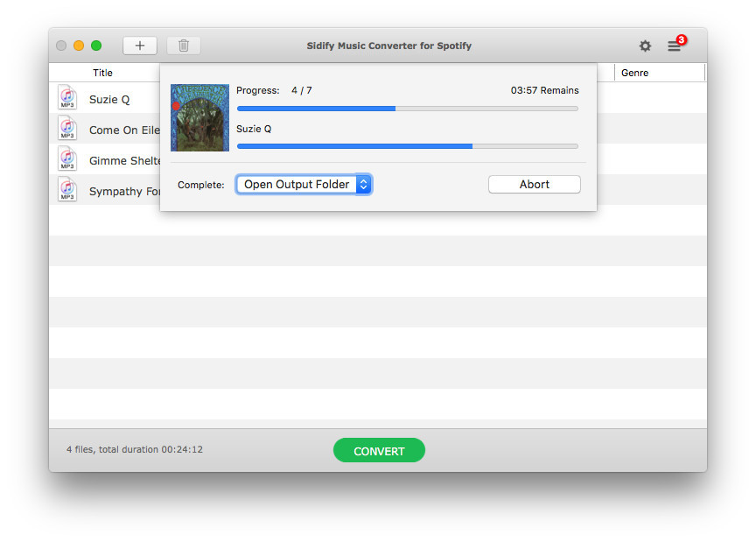This screenshot has width=756, height=542.
Task: Click the MP3 icon beside Sympathy For
Action: [67, 189]
